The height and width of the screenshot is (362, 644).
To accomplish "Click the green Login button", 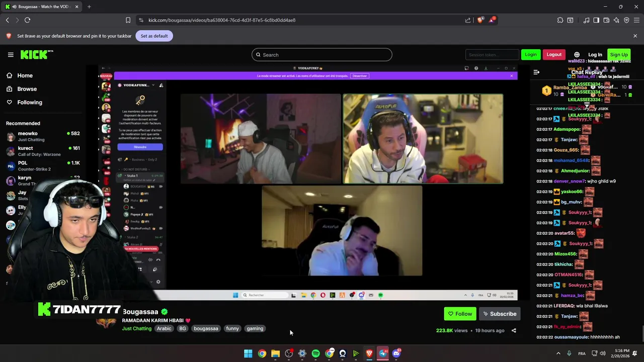I will tap(531, 54).
